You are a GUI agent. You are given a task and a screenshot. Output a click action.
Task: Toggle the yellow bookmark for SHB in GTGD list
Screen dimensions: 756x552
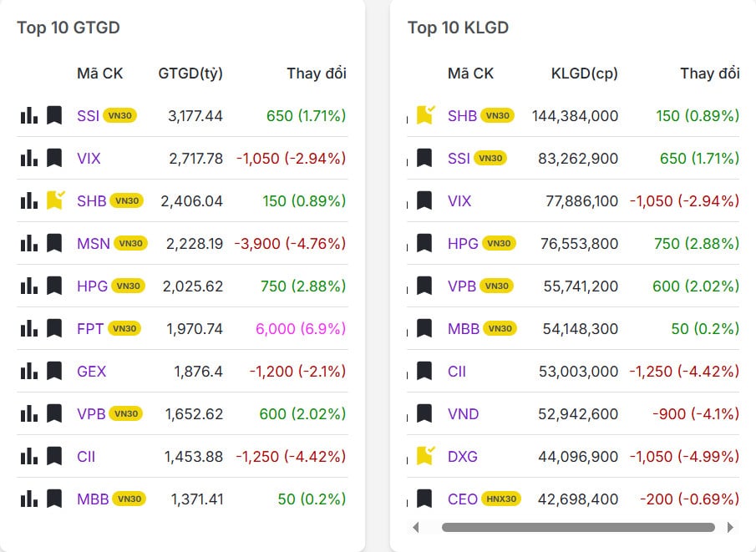[55, 200]
